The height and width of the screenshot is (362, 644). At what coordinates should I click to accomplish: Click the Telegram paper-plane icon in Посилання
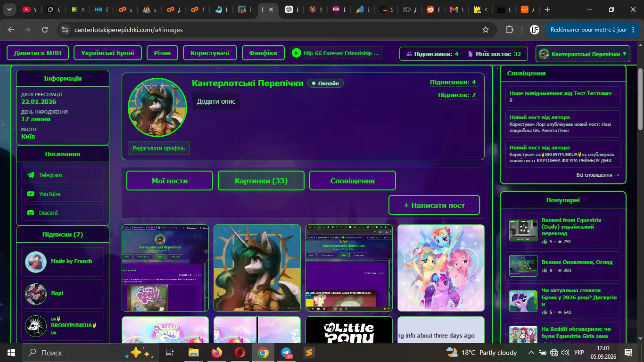(x=31, y=175)
